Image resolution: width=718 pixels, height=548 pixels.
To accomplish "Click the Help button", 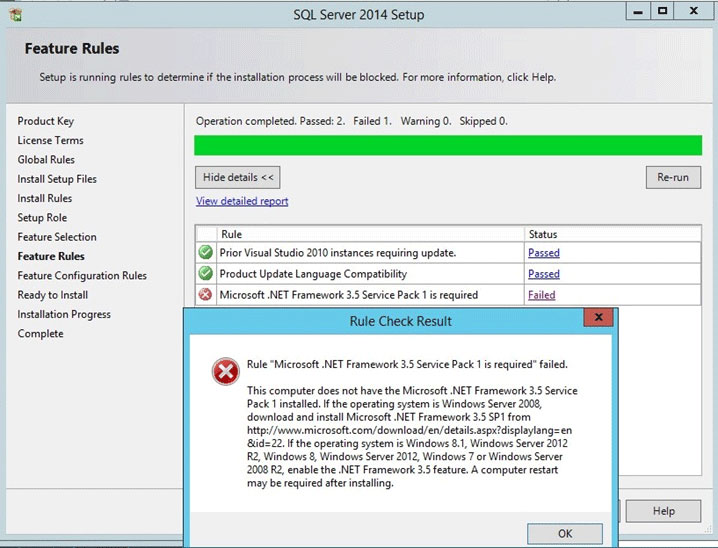I will [x=664, y=511].
